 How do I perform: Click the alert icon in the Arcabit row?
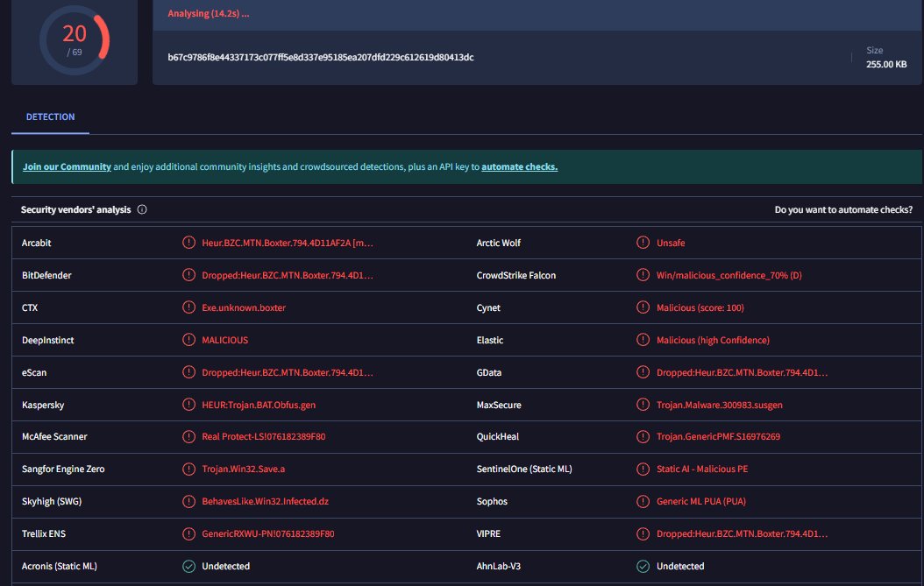(x=188, y=243)
